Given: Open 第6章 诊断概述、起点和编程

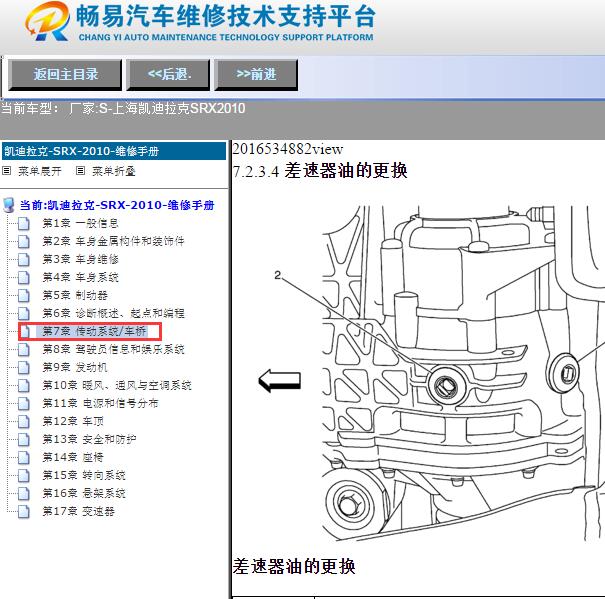Looking at the screenshot, I should (x=113, y=313).
